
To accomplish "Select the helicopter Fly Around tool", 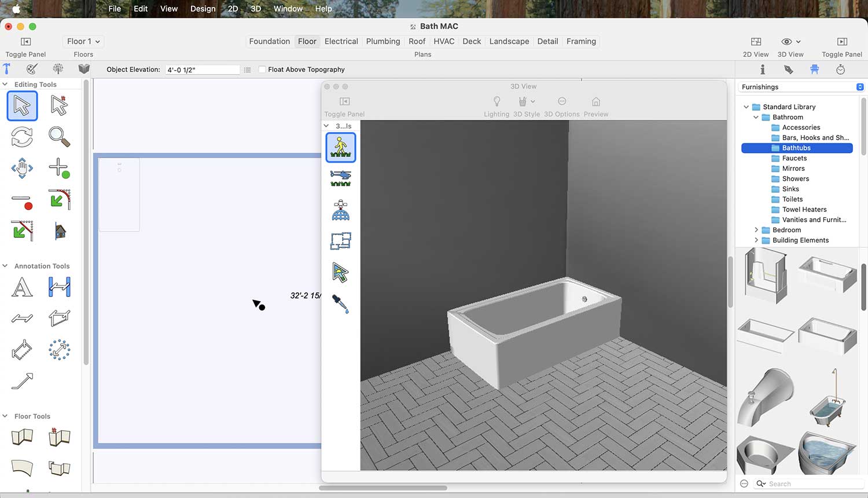I will pos(340,178).
